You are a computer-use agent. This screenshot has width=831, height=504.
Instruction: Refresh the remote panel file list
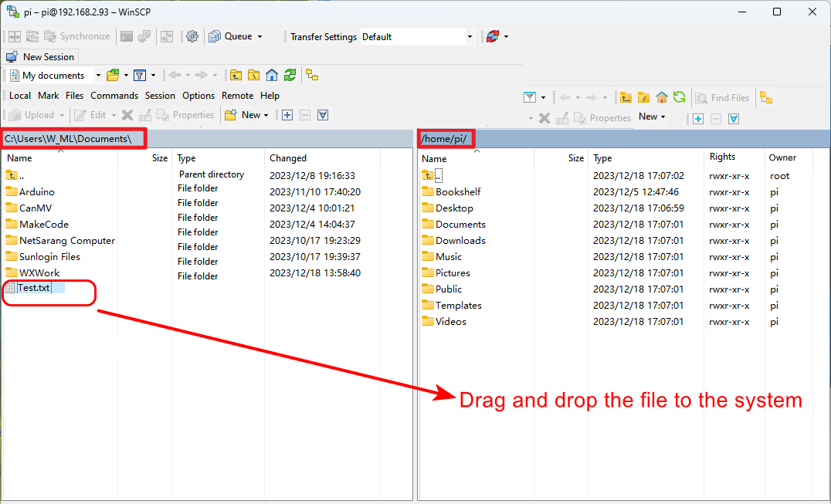679,97
